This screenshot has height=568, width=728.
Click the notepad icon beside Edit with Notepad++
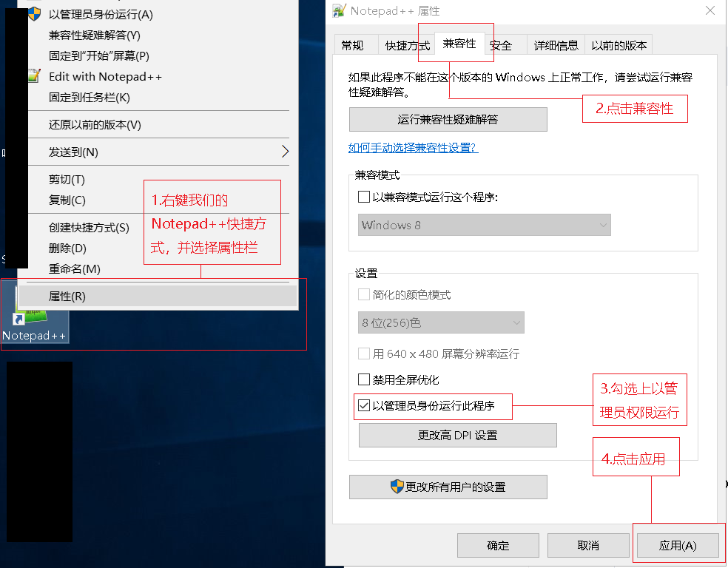[34, 75]
